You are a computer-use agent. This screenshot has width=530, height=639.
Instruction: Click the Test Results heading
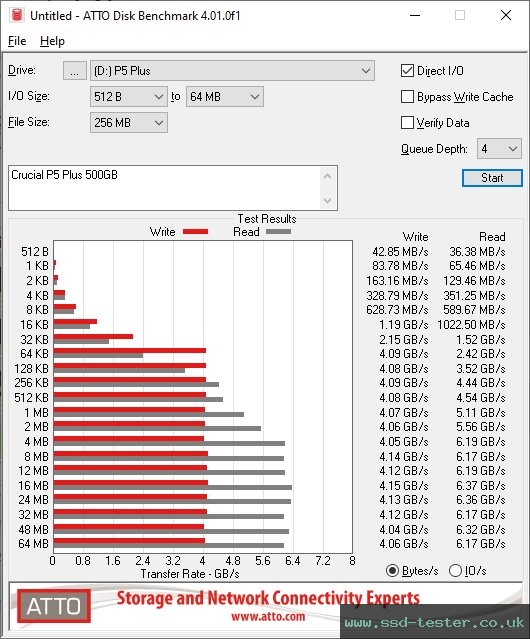pos(267,218)
